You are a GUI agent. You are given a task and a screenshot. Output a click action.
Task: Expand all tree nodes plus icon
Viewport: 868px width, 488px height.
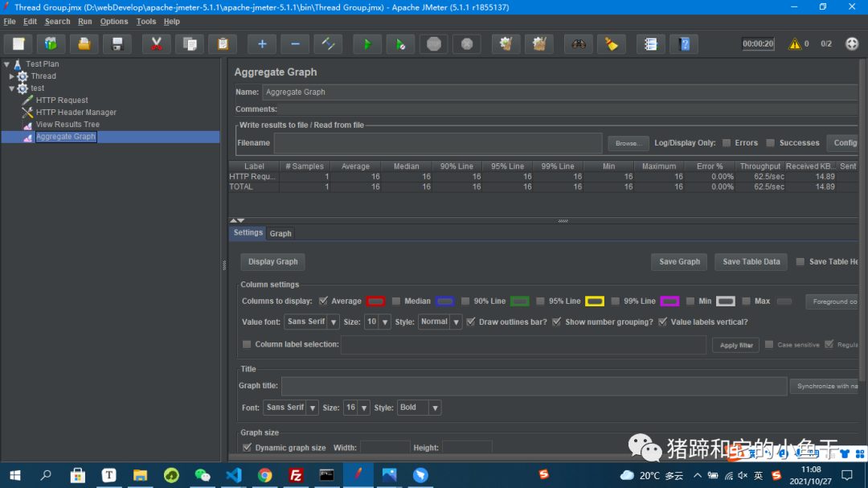click(262, 43)
